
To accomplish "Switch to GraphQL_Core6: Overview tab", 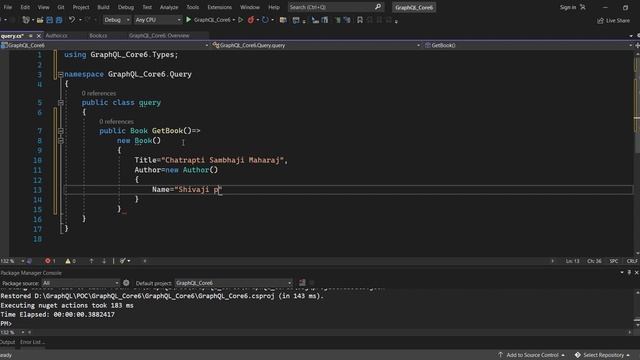I will (159, 36).
